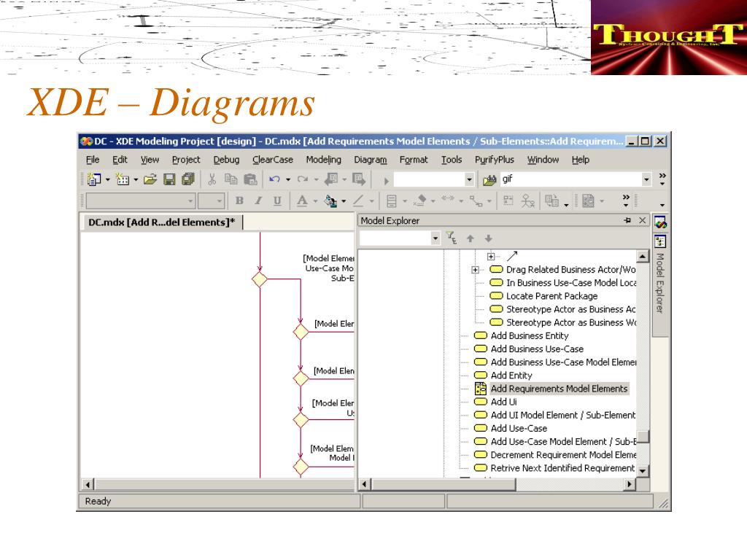Open the Diagram menu

click(370, 160)
